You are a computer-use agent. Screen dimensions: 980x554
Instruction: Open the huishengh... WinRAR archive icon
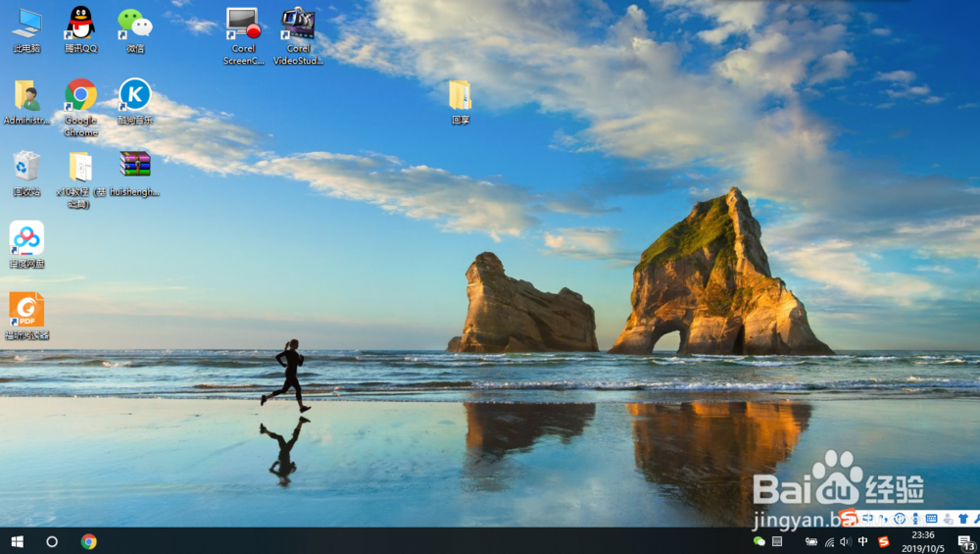[135, 174]
